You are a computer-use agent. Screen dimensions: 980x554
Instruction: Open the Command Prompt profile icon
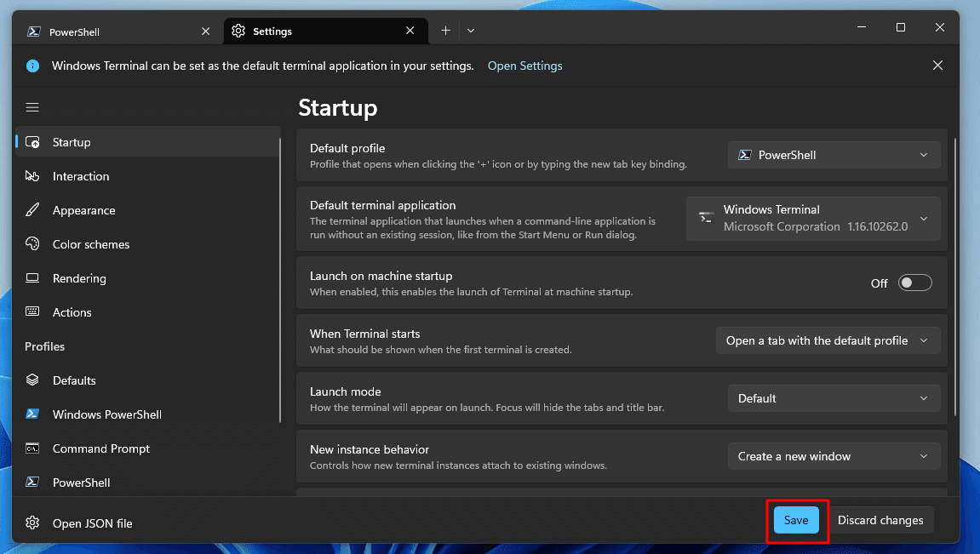tap(32, 448)
